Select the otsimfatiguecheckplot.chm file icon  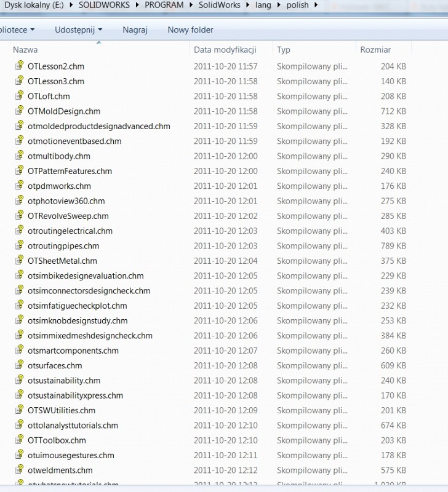[x=20, y=305]
